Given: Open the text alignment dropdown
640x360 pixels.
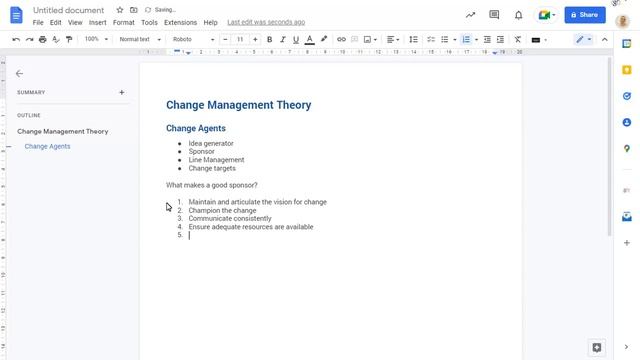Looking at the screenshot, I should 393,40.
